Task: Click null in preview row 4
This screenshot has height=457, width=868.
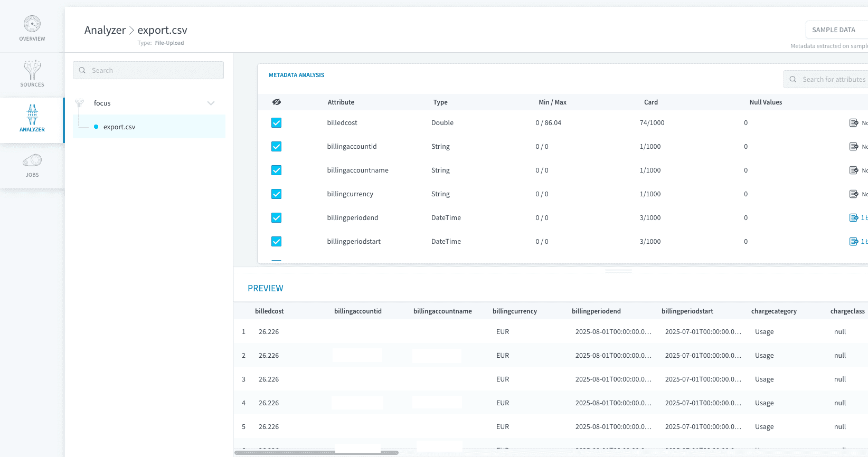Action: tap(840, 403)
